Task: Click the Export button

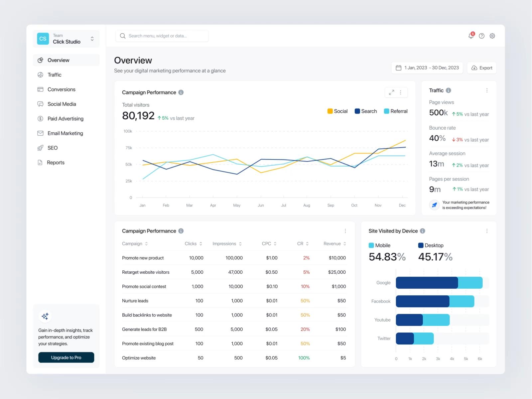Action: point(482,68)
